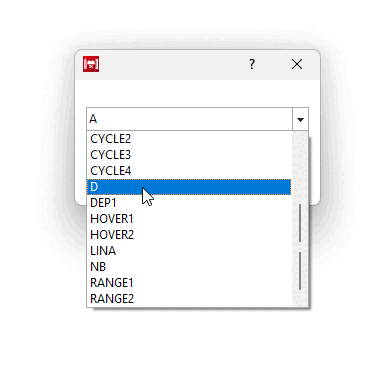This screenshot has height=367, width=391.
Task: Select CYCLE2 from the list
Action: (189, 139)
